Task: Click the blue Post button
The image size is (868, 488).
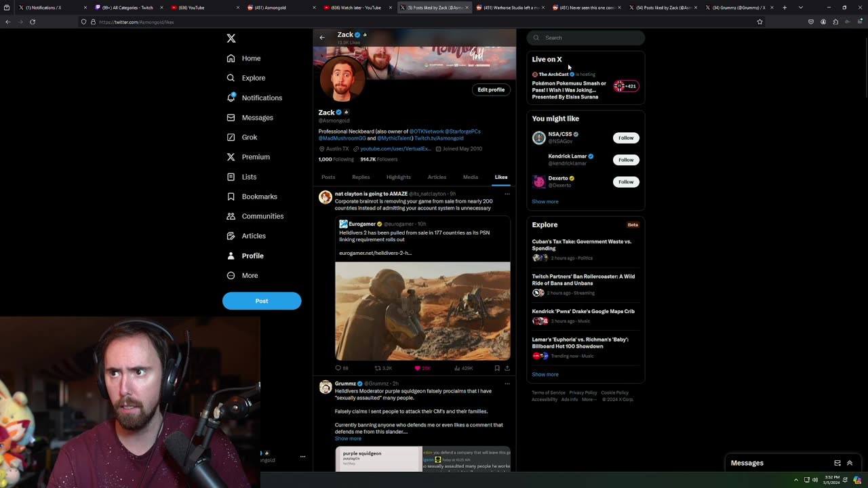Action: click(262, 301)
